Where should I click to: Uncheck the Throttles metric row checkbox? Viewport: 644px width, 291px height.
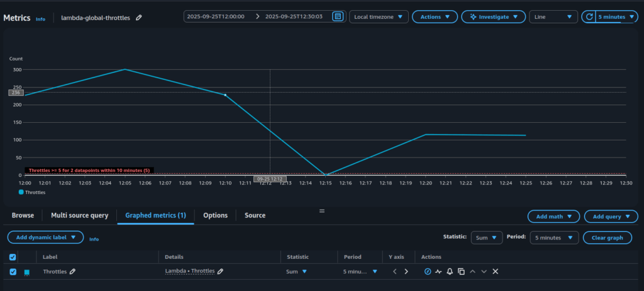pyautogui.click(x=13, y=272)
